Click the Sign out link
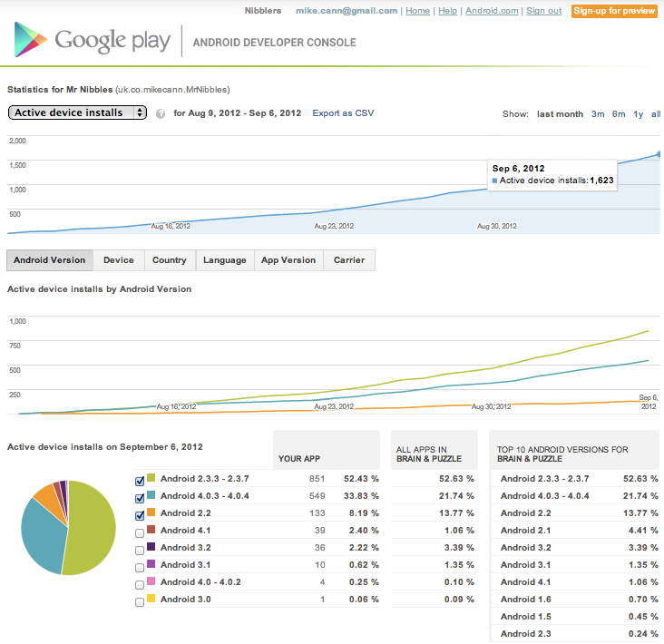Screen dimensions: 664x644 pyautogui.click(x=543, y=11)
